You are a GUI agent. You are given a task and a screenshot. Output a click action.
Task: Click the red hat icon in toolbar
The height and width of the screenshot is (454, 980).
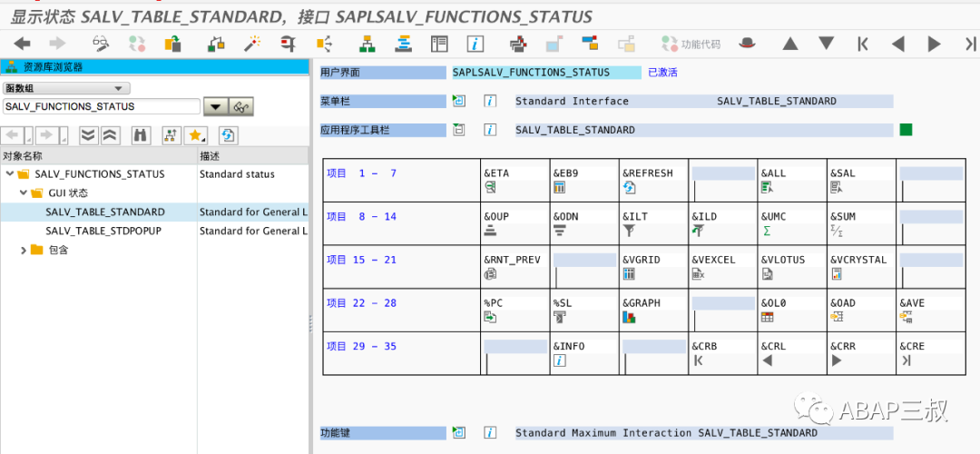[x=747, y=44]
